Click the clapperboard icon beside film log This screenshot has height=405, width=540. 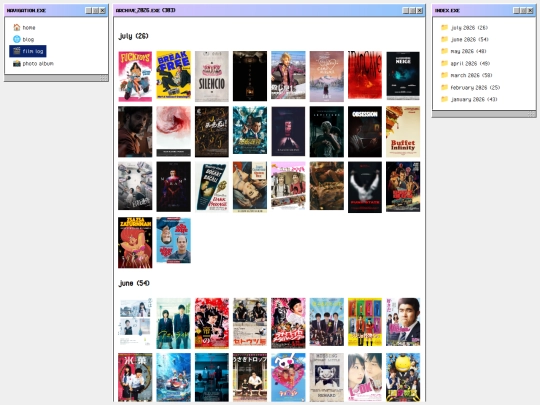[17, 51]
